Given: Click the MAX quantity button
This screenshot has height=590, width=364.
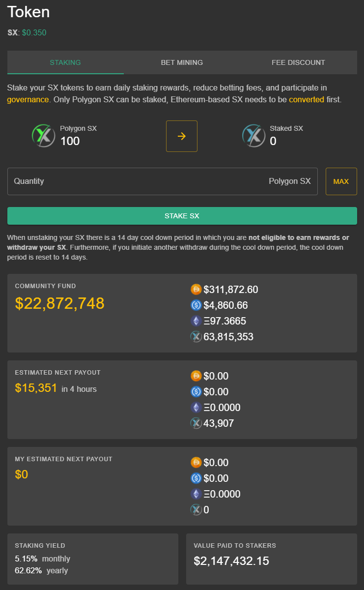Looking at the screenshot, I should (341, 181).
